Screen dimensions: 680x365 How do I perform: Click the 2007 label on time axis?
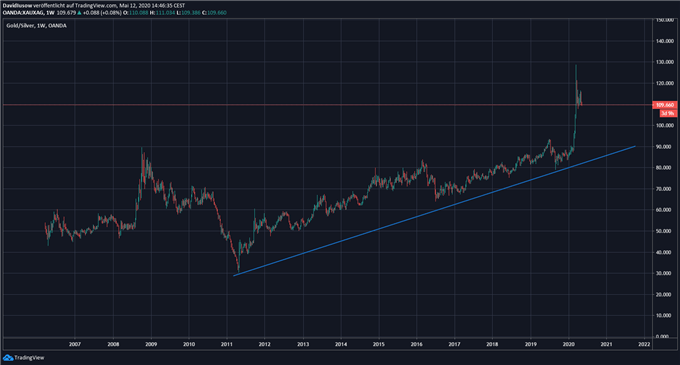tap(75, 344)
